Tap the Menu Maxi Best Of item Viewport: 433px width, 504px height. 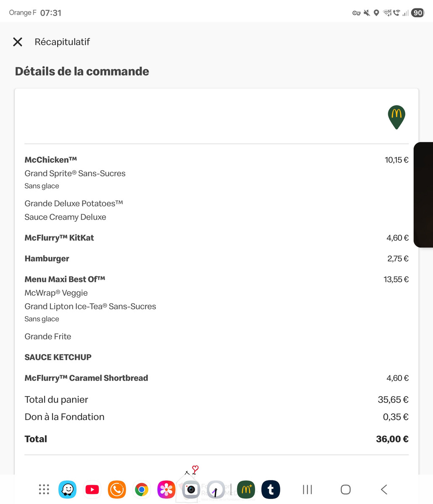(65, 279)
